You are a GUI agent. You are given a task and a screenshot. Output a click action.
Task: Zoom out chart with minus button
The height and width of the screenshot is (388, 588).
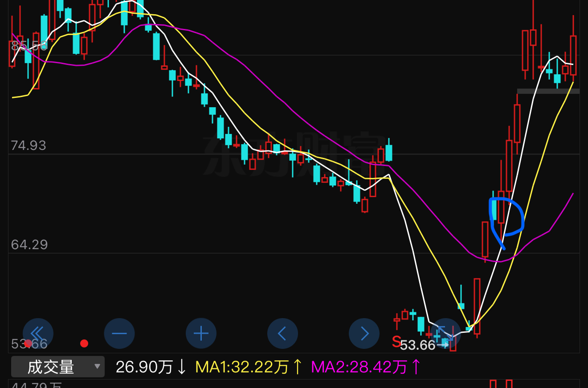point(119,333)
